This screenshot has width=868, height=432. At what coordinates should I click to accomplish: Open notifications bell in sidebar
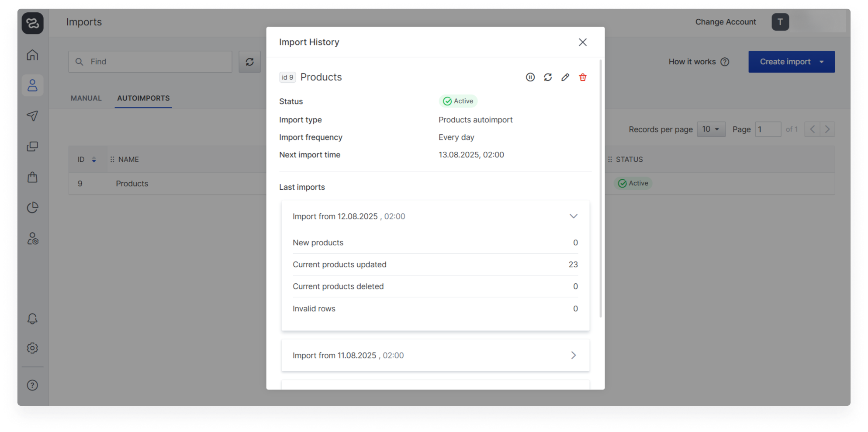32,319
